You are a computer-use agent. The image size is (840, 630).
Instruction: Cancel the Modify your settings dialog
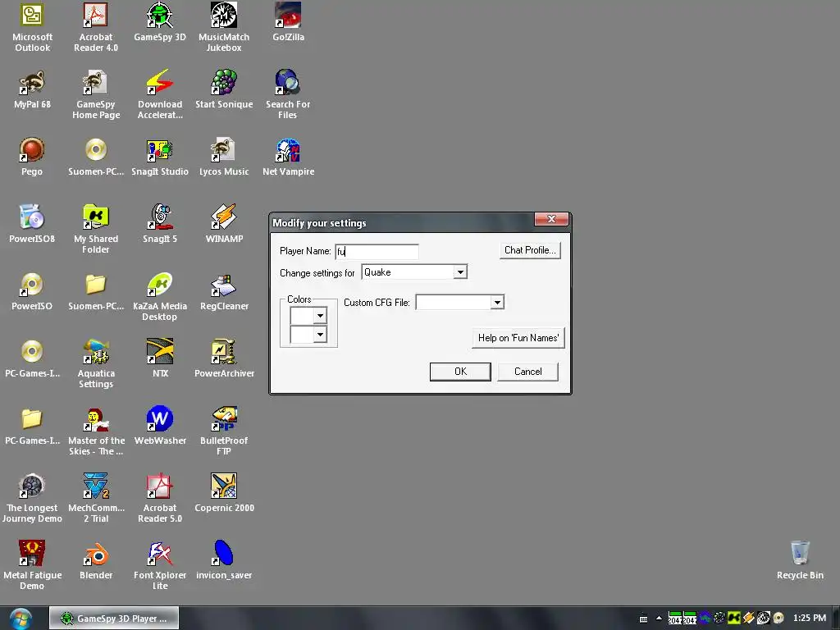(527, 372)
